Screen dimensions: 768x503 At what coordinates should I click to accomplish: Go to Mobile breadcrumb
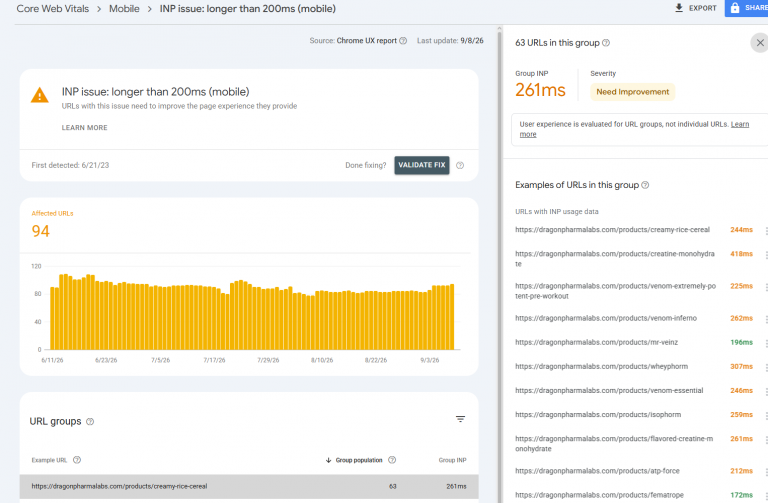(x=124, y=9)
